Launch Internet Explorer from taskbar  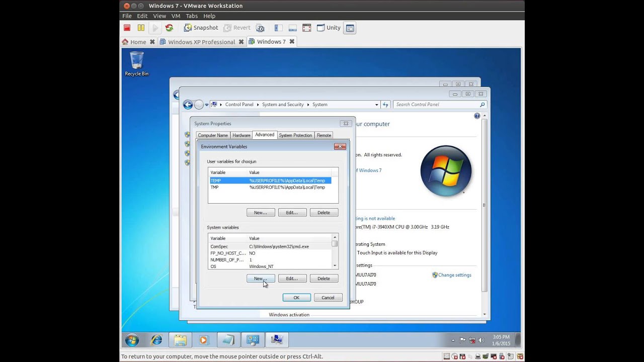(156, 340)
